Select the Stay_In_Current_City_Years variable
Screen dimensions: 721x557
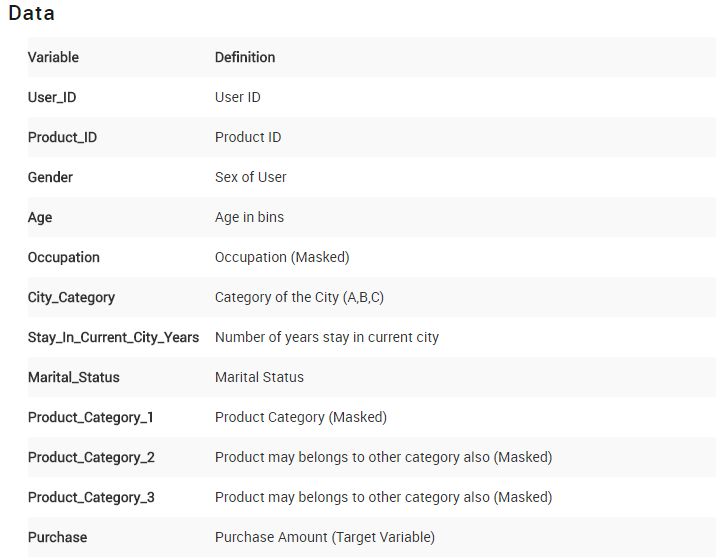pyautogui.click(x=113, y=337)
